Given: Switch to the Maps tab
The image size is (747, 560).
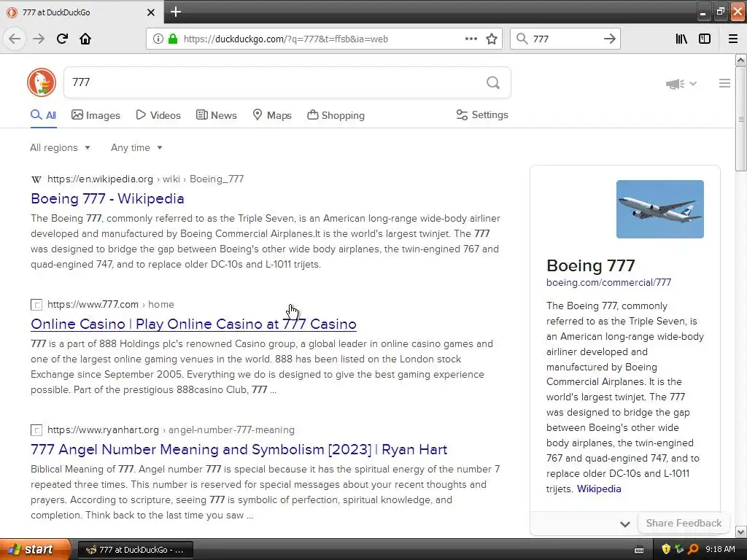Looking at the screenshot, I should click(x=272, y=115).
